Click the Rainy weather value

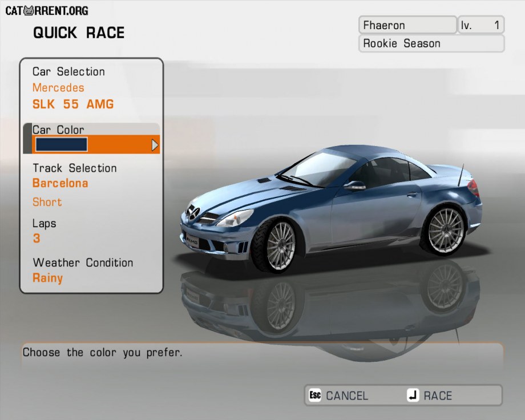click(x=47, y=278)
